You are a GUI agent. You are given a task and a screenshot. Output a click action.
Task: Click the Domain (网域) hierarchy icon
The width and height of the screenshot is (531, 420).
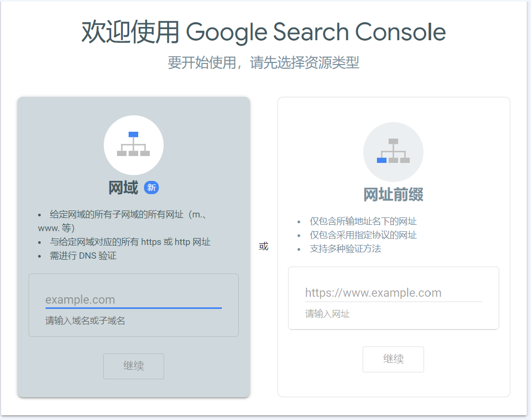pos(133,144)
